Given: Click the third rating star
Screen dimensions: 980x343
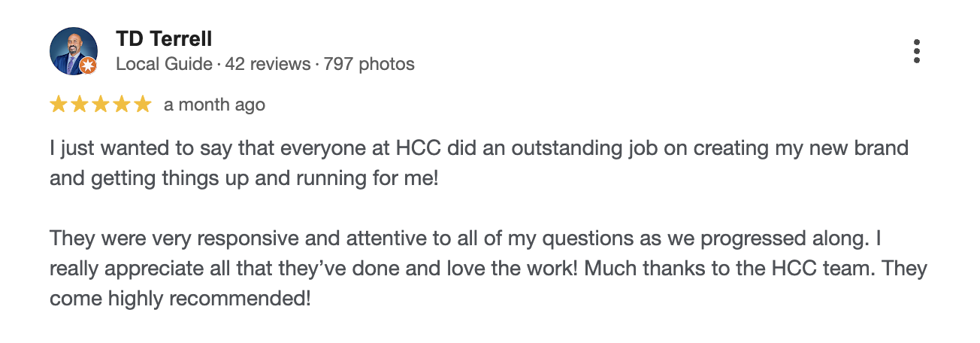Looking at the screenshot, I should click(101, 105).
